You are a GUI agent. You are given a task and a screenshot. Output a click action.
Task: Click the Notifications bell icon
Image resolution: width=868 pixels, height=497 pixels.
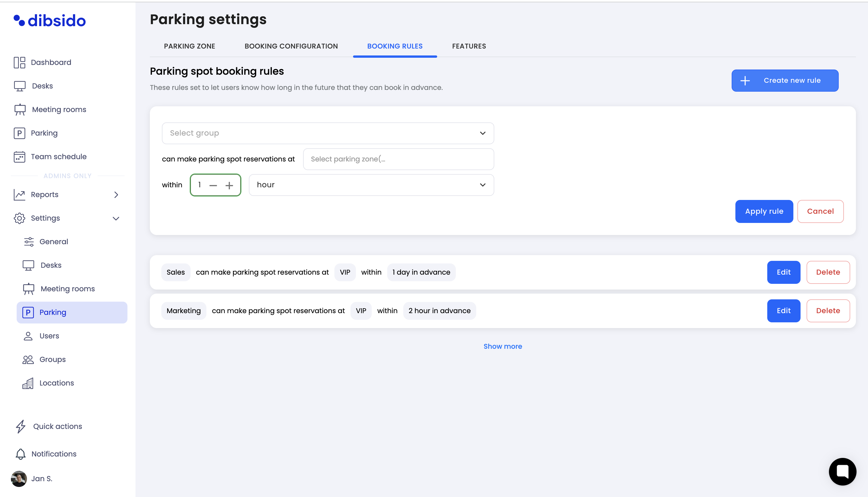coord(20,454)
